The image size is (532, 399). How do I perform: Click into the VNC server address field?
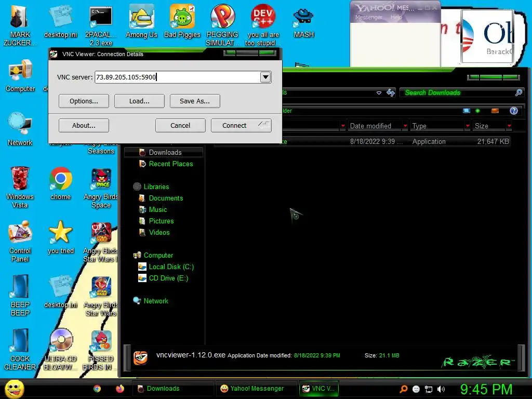click(178, 77)
